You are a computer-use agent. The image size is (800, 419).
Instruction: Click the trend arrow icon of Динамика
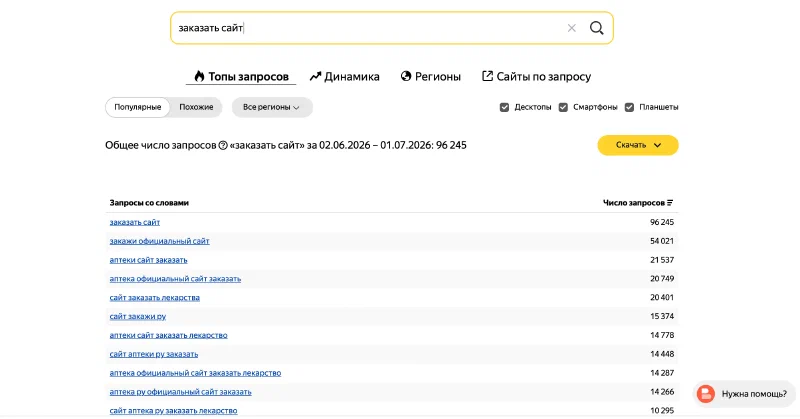pyautogui.click(x=315, y=77)
